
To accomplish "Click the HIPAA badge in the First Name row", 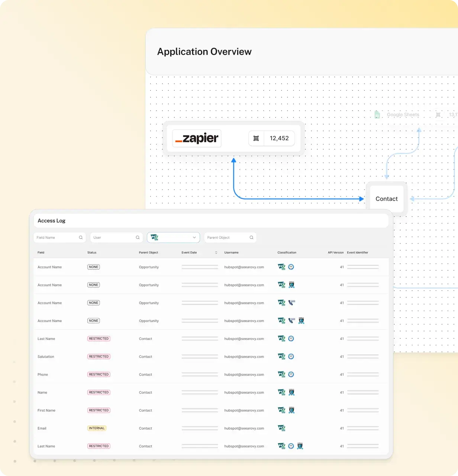I will 291,410.
